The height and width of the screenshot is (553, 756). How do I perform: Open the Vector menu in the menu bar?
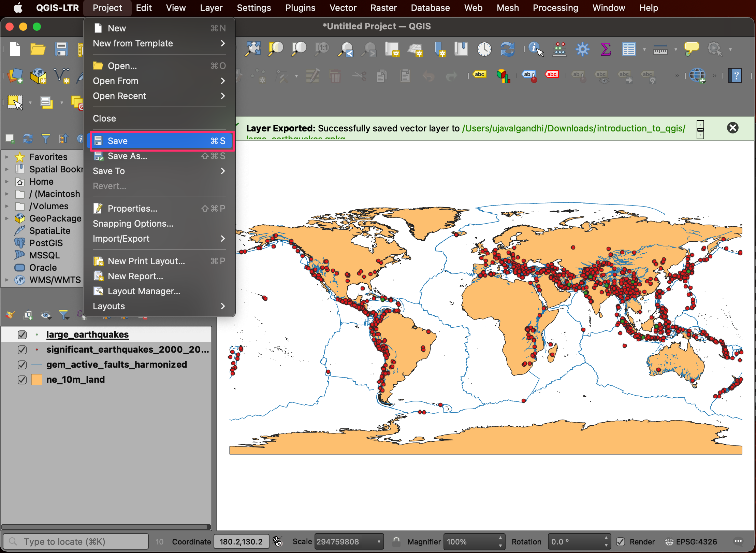coord(343,8)
